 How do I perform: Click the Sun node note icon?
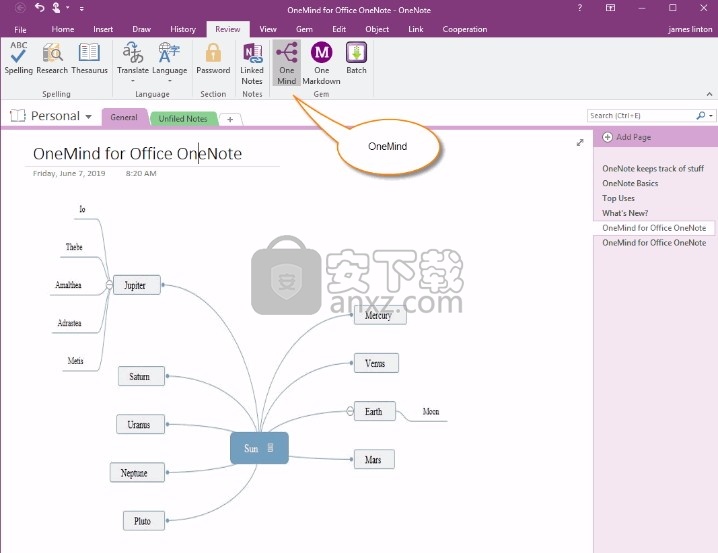point(270,448)
